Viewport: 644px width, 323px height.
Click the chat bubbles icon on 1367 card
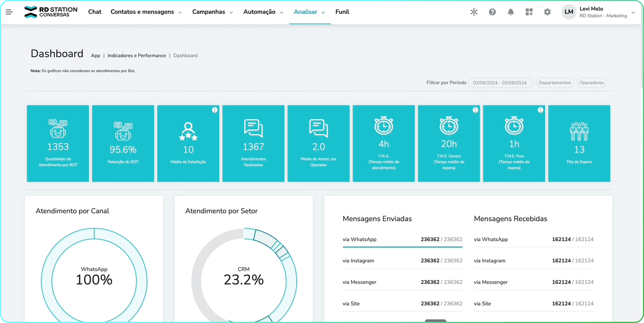click(253, 128)
